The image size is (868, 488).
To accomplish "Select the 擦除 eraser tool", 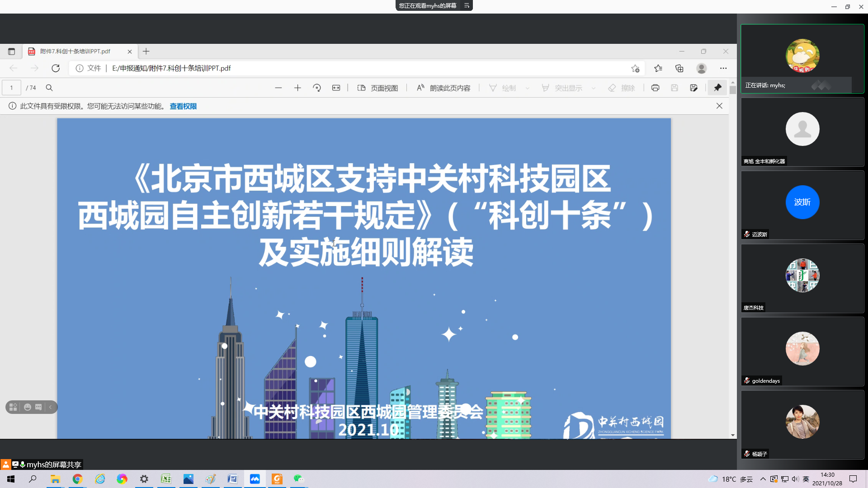I will (x=622, y=88).
